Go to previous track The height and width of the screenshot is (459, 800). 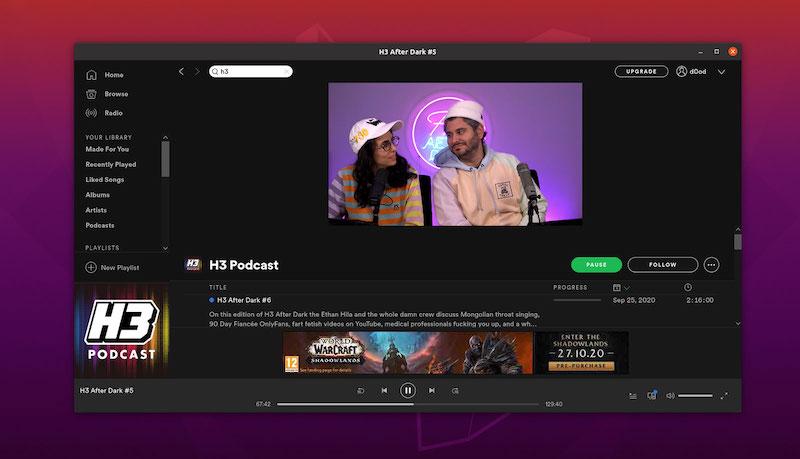click(x=384, y=391)
